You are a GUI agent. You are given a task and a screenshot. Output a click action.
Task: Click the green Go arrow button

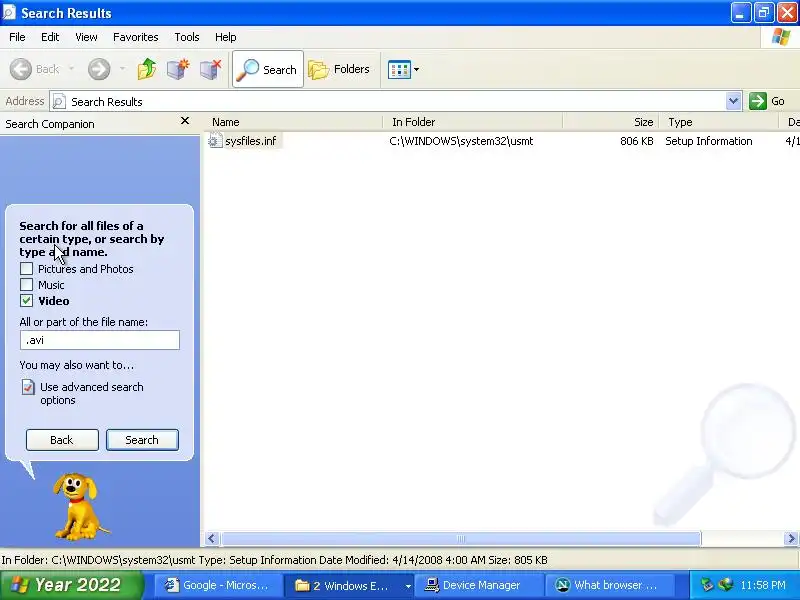(x=758, y=101)
